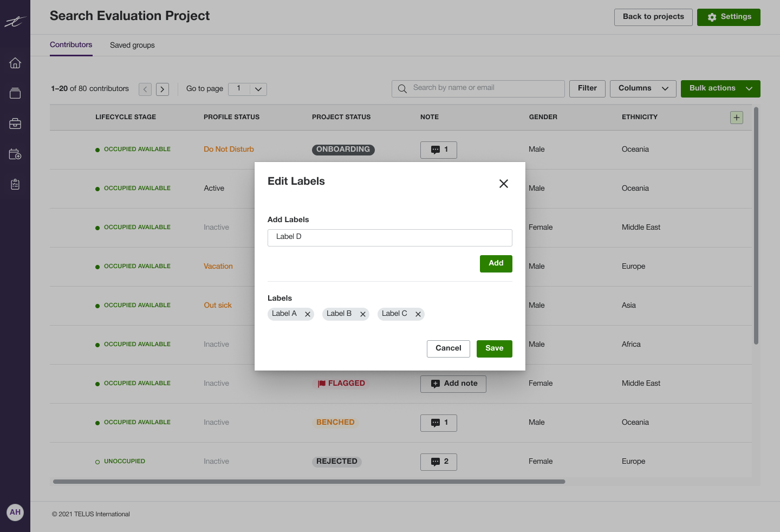Select the Contributors tab
780x532 pixels.
point(71,45)
